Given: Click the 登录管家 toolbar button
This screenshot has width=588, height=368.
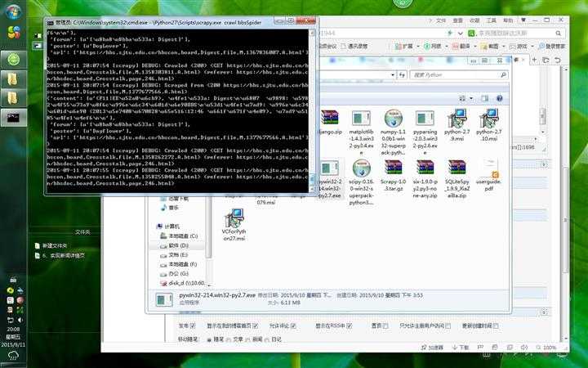Looking at the screenshot, I should (551, 46).
